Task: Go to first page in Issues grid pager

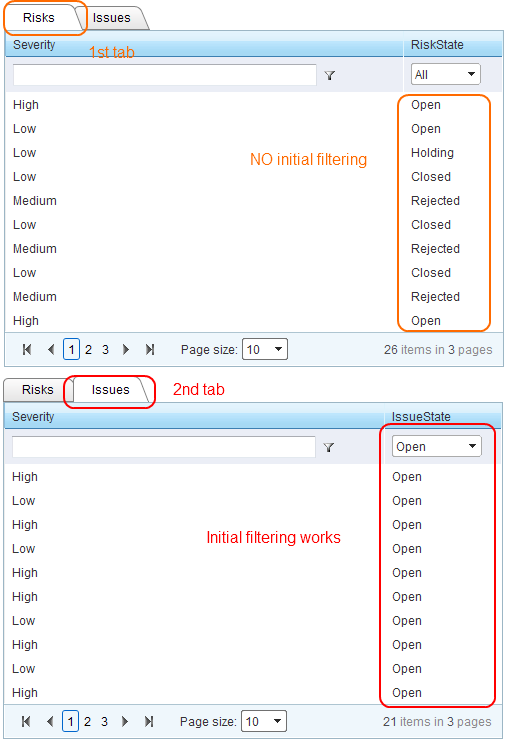Action: [x=26, y=722]
